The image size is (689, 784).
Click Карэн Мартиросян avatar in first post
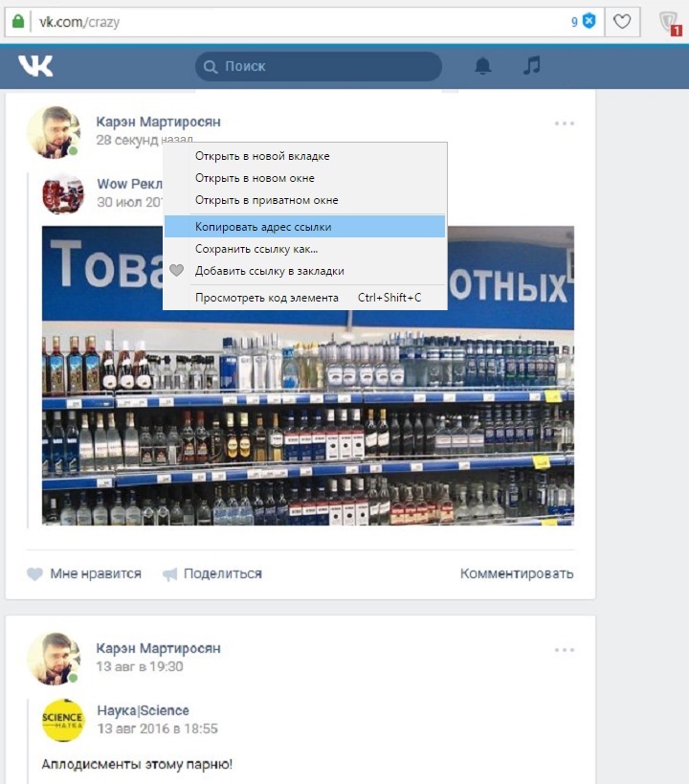pos(54,132)
